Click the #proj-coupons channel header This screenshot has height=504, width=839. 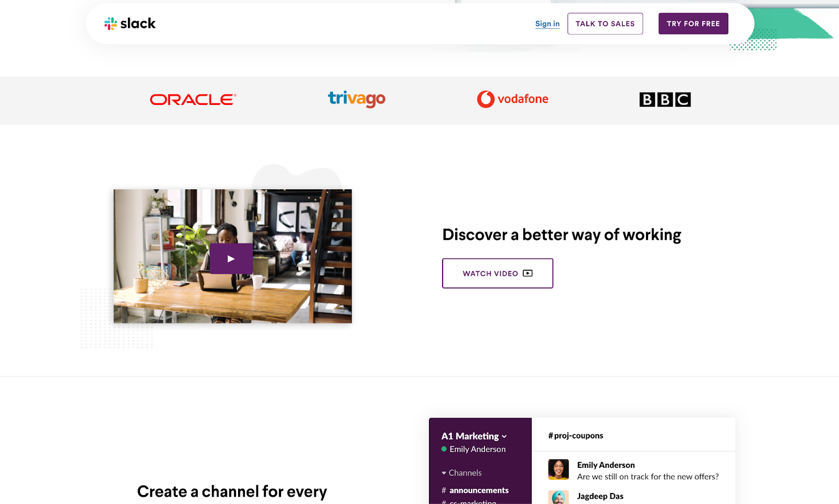pos(576,436)
